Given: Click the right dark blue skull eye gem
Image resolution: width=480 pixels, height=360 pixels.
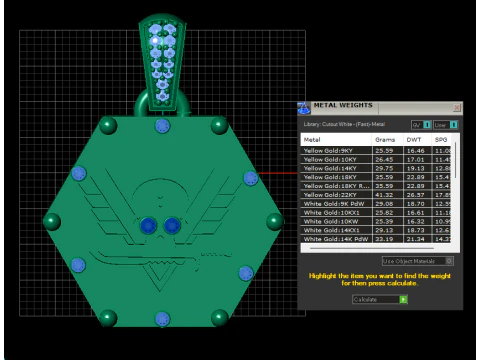Looking at the screenshot, I should pos(172,225).
